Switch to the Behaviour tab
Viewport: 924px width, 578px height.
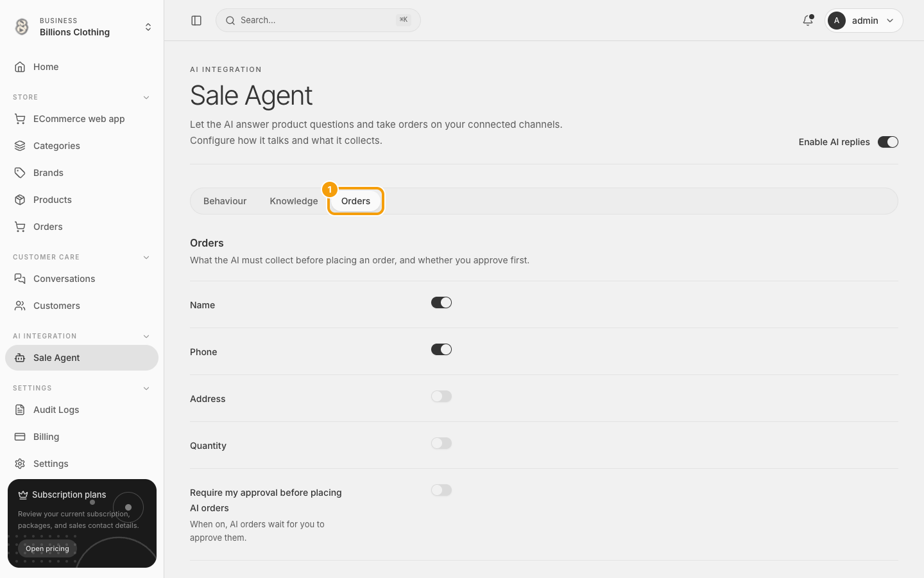(x=225, y=201)
